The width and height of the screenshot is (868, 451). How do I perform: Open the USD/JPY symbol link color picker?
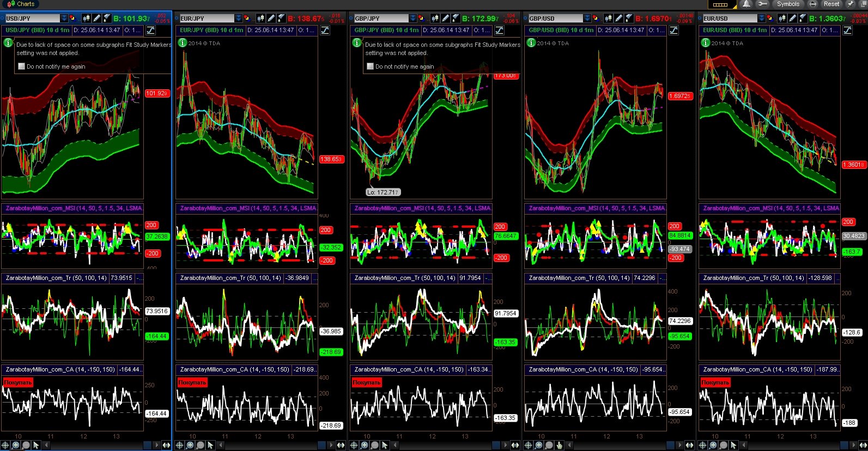pyautogui.click(x=72, y=19)
